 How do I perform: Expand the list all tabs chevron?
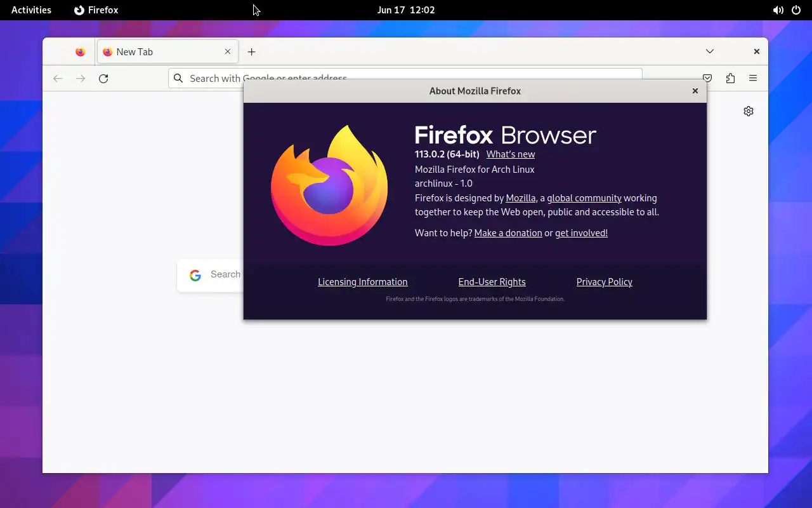[710, 51]
